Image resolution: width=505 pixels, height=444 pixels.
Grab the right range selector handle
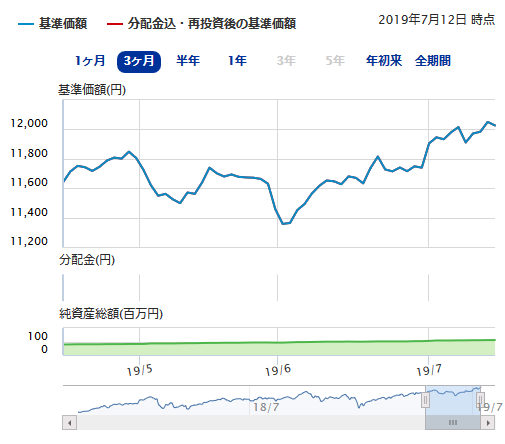[x=480, y=400]
